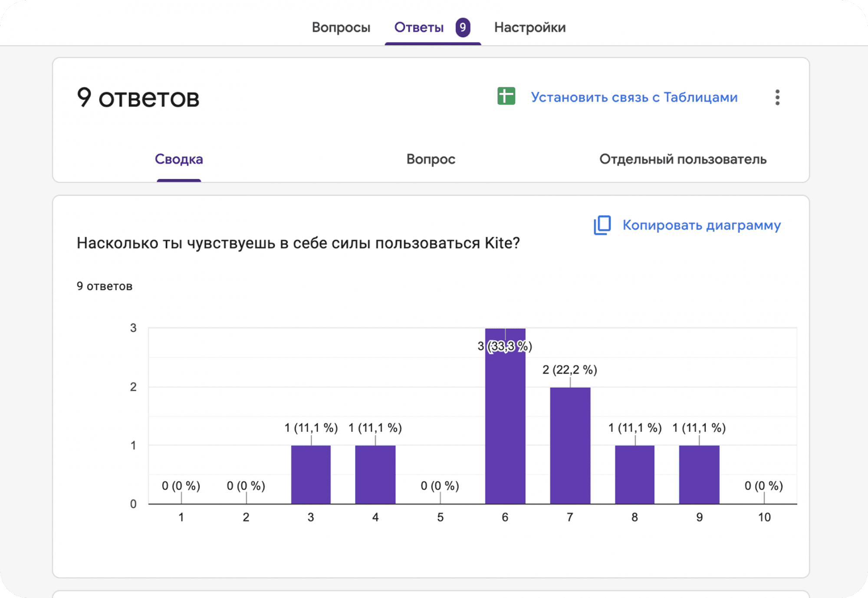Click the bar for rating 7
This screenshot has height=598, width=868.
570,445
